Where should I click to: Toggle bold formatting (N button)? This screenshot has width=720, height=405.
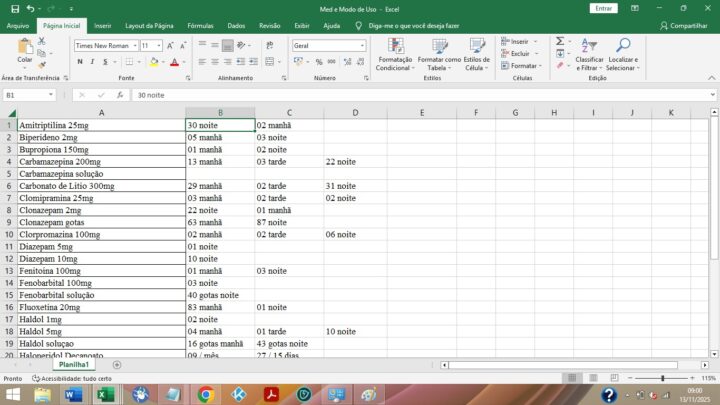(79, 62)
